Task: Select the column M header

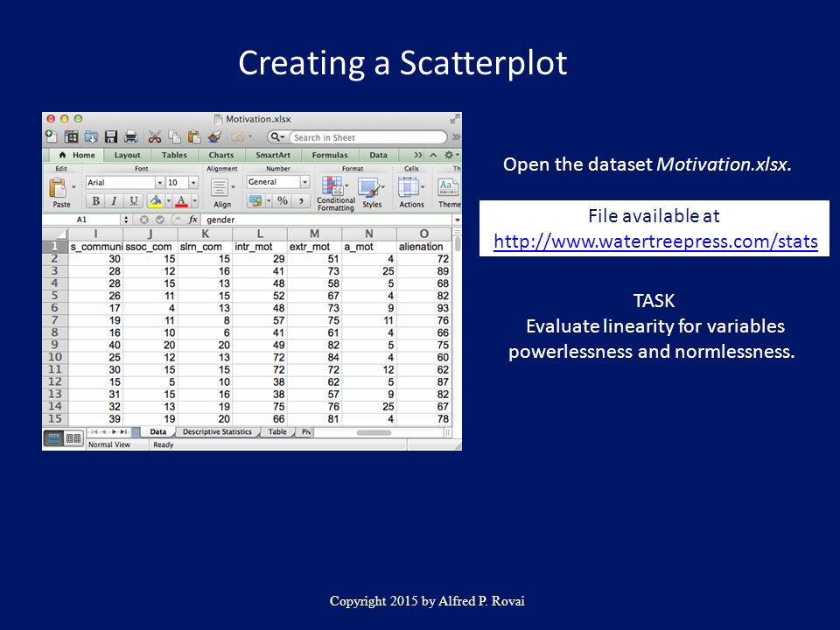Action: [314, 234]
